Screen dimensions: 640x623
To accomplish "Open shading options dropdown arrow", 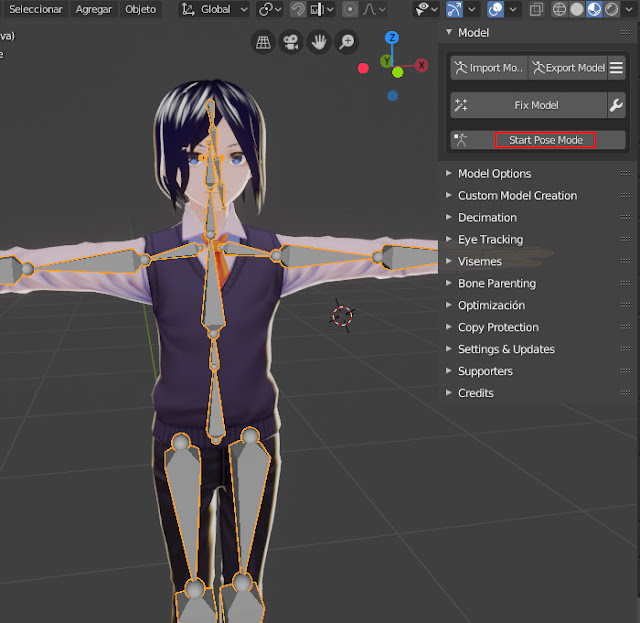I will [629, 9].
